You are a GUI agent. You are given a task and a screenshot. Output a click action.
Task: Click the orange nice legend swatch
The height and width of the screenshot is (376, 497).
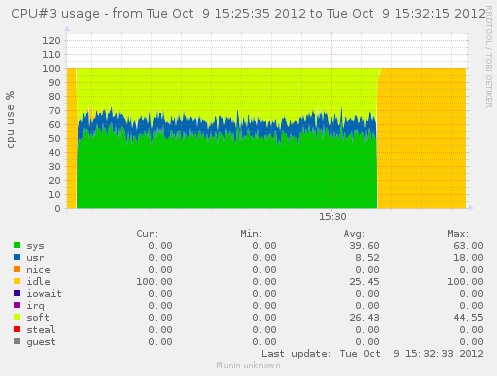(x=17, y=269)
